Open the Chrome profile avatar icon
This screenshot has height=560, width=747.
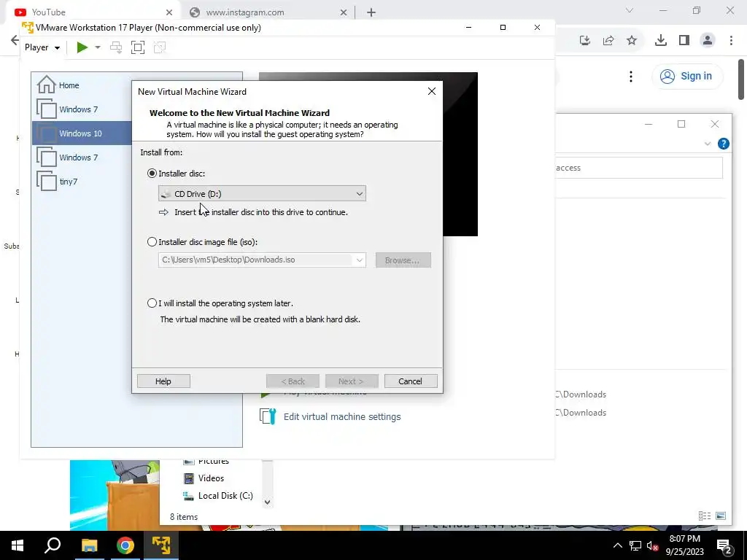tap(708, 41)
